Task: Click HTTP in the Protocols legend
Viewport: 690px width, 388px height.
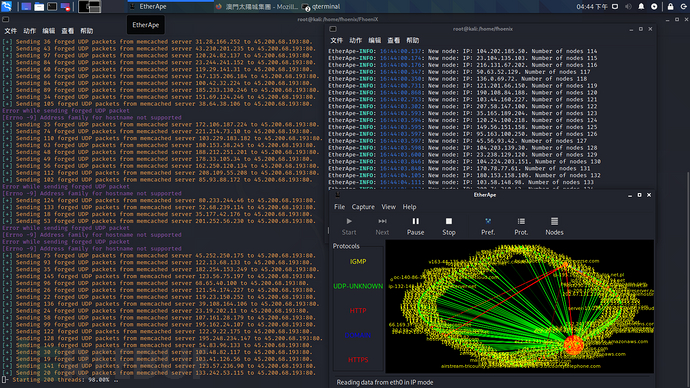Action: 358,311
